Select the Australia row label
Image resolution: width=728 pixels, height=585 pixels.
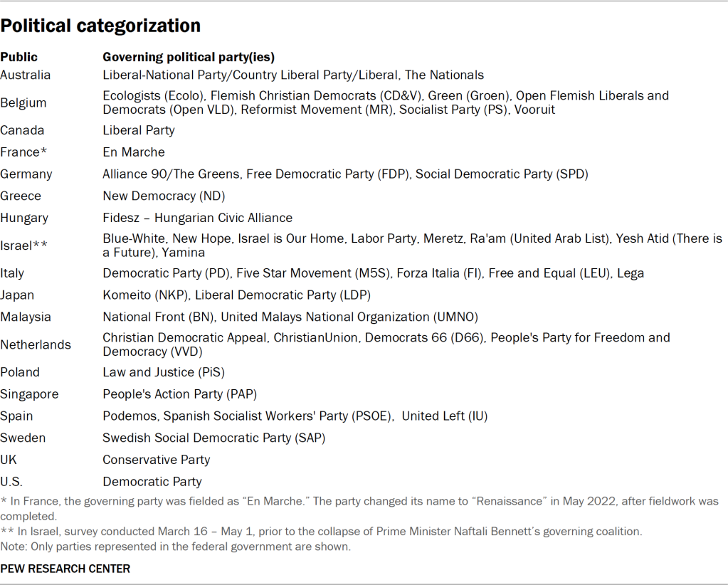click(26, 75)
